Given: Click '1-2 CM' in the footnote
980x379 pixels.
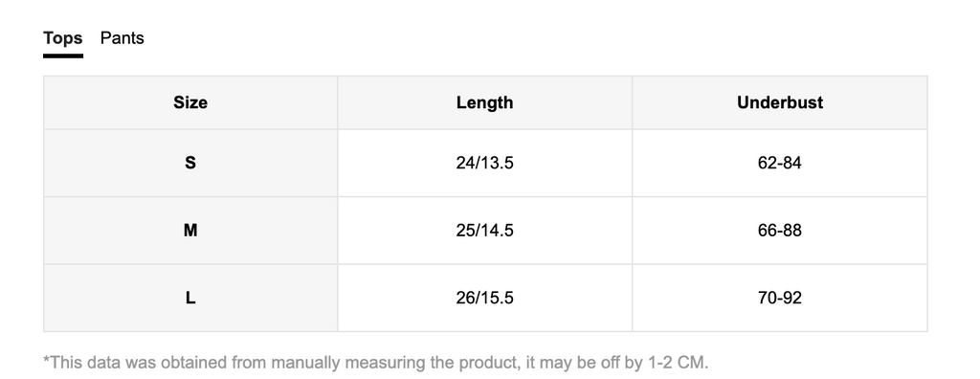Looking at the screenshot, I should click(x=678, y=363).
